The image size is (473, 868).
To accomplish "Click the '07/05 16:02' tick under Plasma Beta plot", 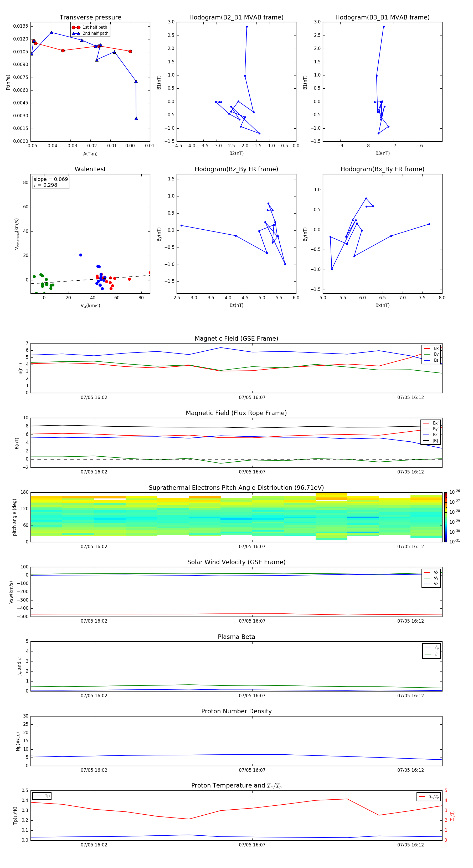I will [x=94, y=696].
